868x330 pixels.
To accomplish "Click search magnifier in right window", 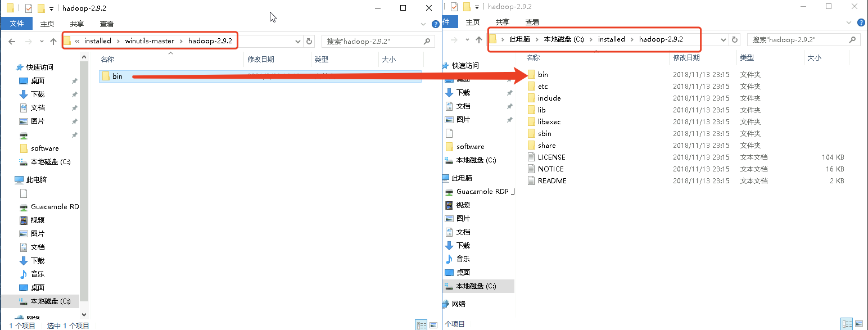I will point(853,39).
